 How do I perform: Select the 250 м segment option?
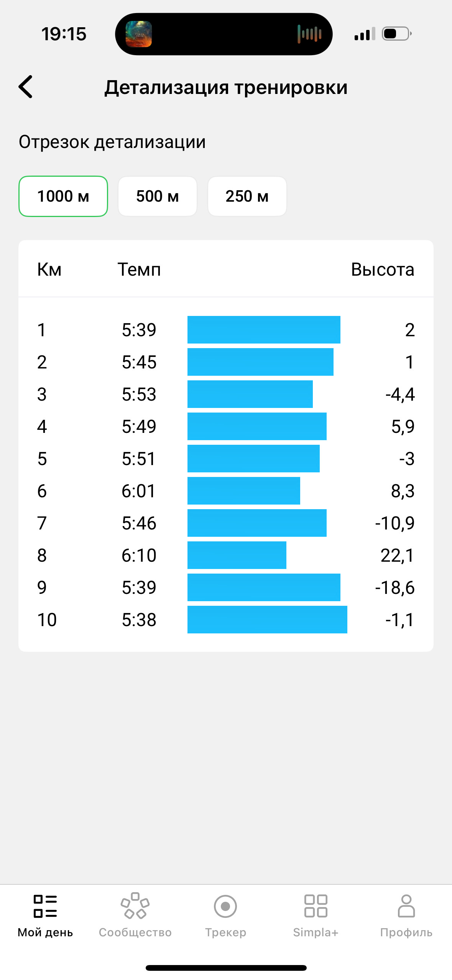pyautogui.click(x=247, y=196)
